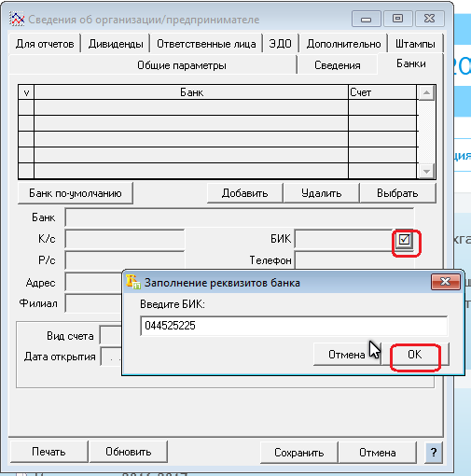
Task: Switch to the Ответственные лица tab
Action: pyautogui.click(x=206, y=44)
